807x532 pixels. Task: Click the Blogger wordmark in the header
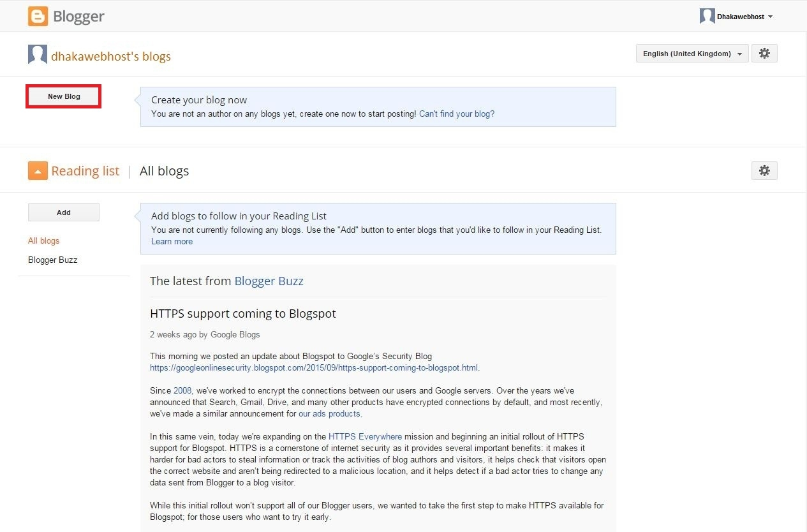pyautogui.click(x=79, y=17)
